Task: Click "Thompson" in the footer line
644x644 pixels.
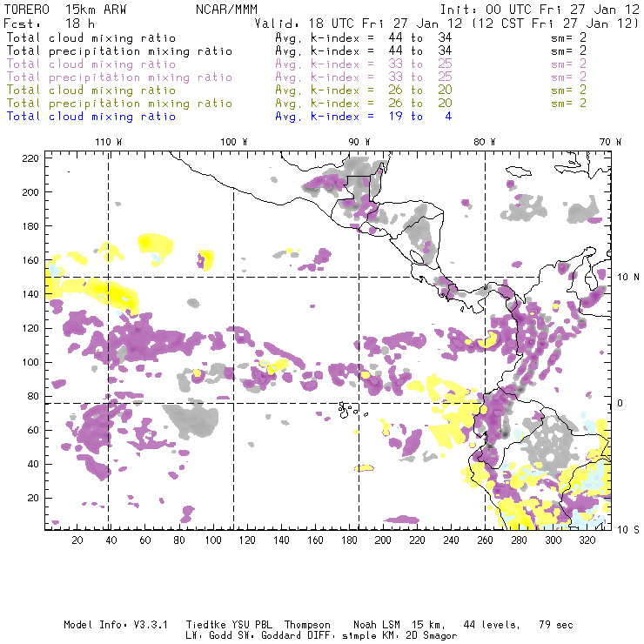Action: pos(307,625)
